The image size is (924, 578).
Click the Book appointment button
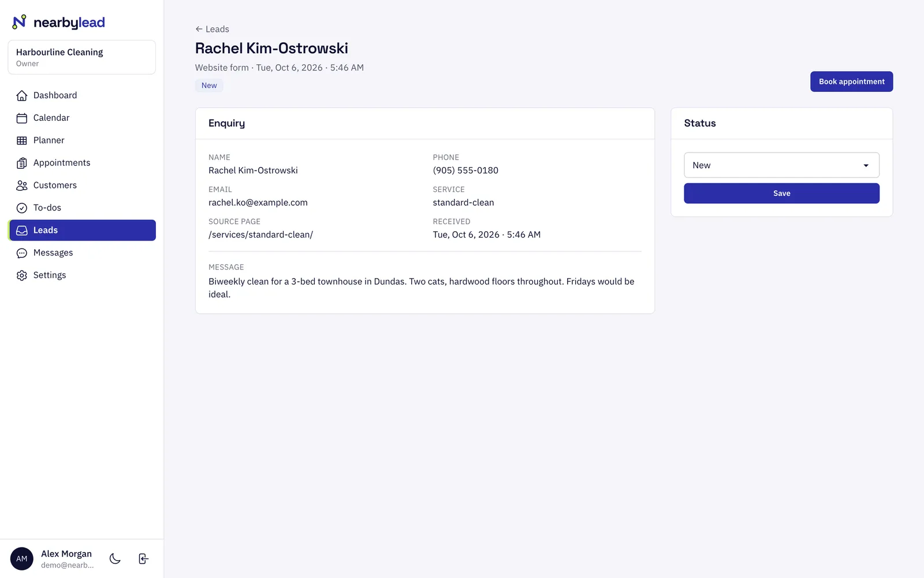851,81
